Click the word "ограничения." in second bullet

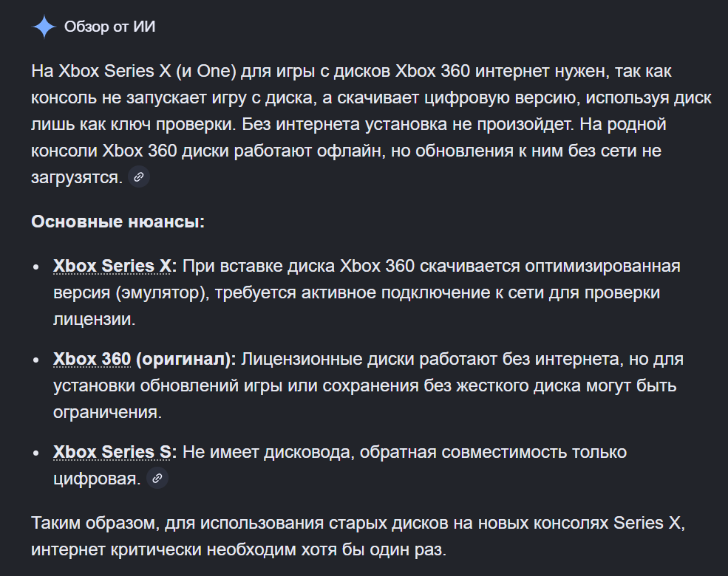click(107, 412)
